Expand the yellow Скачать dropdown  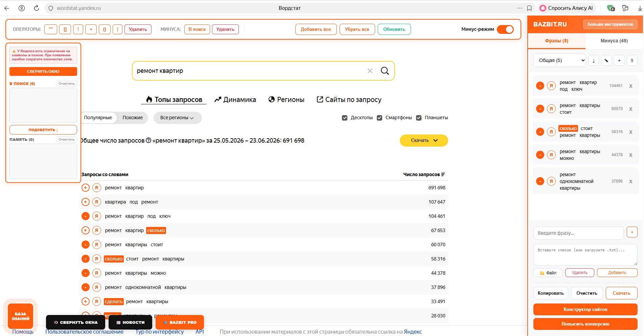[x=424, y=141]
